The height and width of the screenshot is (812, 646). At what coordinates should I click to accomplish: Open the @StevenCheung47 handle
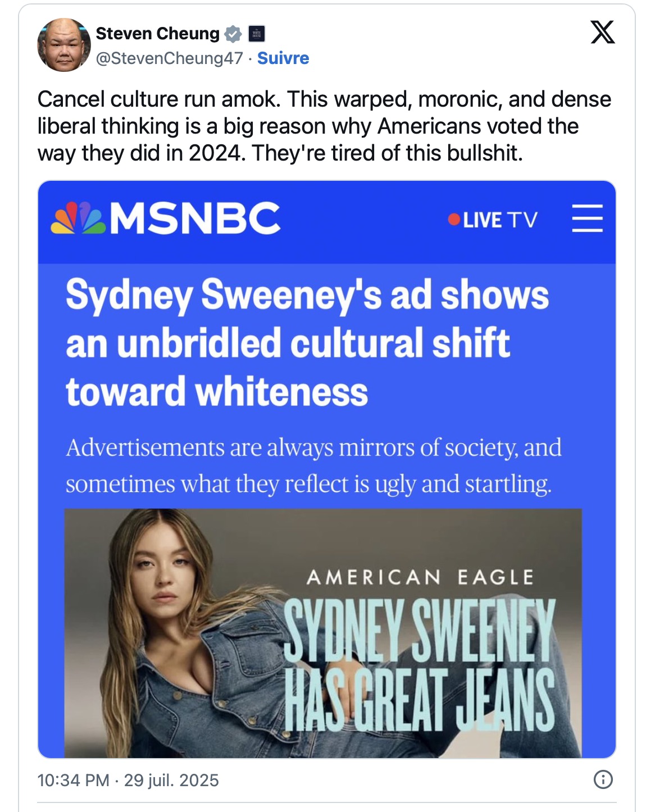tap(170, 58)
